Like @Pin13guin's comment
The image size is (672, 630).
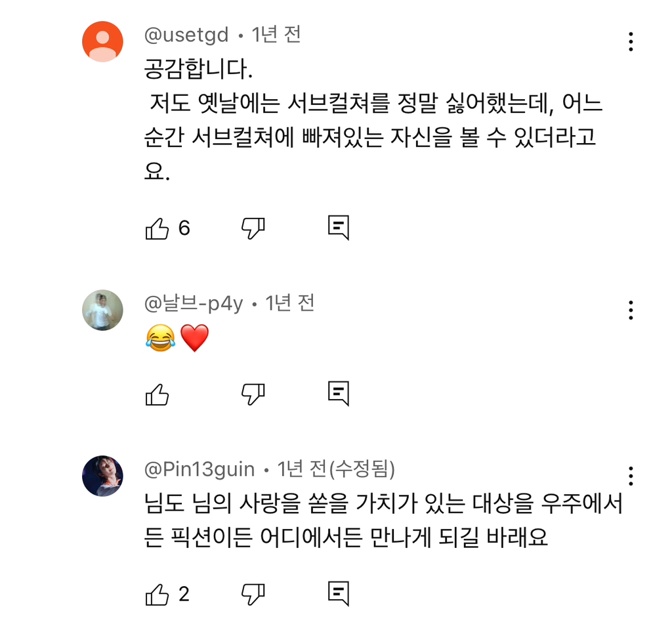(158, 593)
